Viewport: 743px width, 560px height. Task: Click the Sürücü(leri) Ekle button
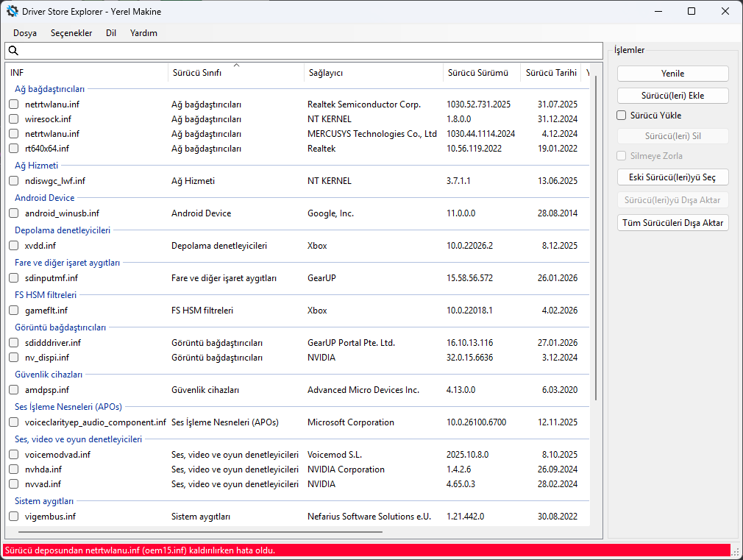coord(672,96)
